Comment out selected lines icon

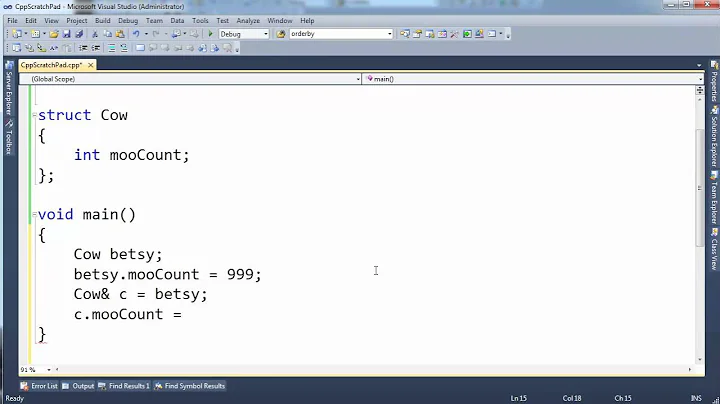tap(112, 48)
